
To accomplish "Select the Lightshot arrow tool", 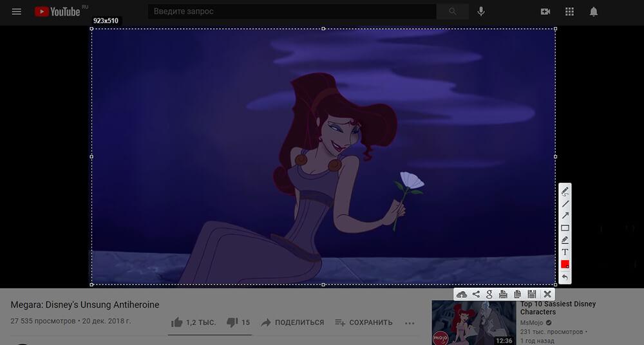I will (565, 216).
